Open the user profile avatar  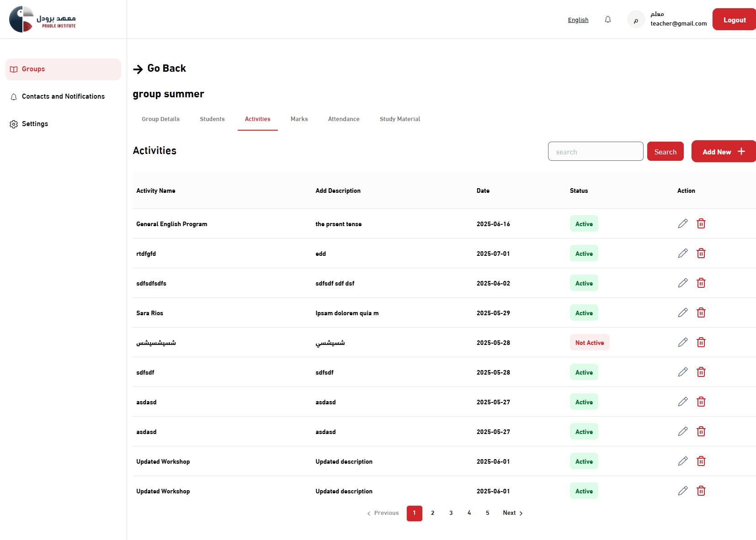(636, 20)
